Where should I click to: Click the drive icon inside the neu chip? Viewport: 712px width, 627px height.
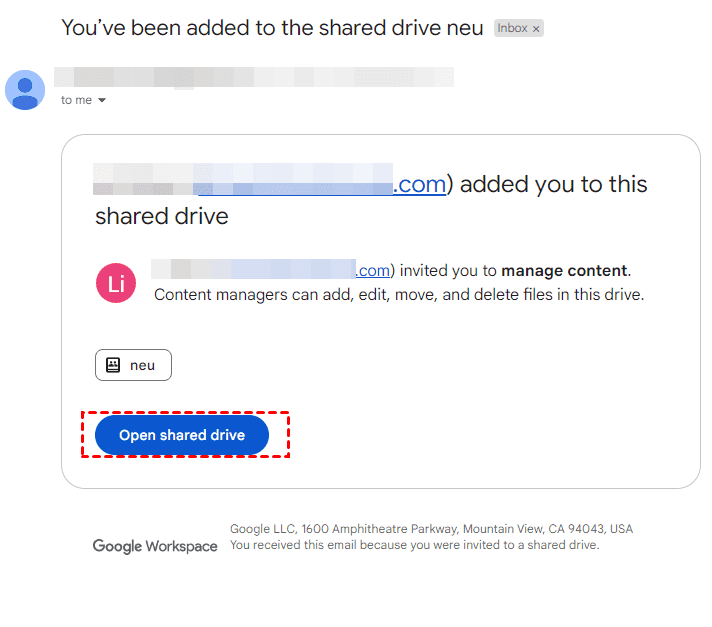click(114, 365)
